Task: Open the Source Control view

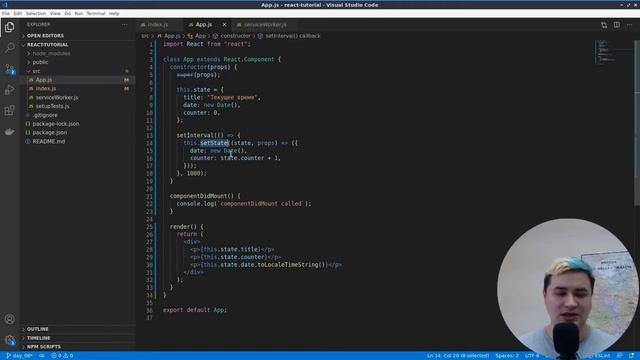Action: tap(9, 69)
